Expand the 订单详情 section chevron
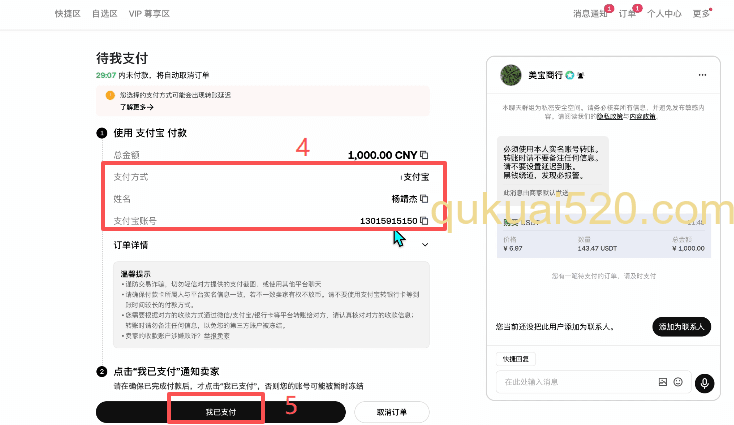 click(x=425, y=244)
